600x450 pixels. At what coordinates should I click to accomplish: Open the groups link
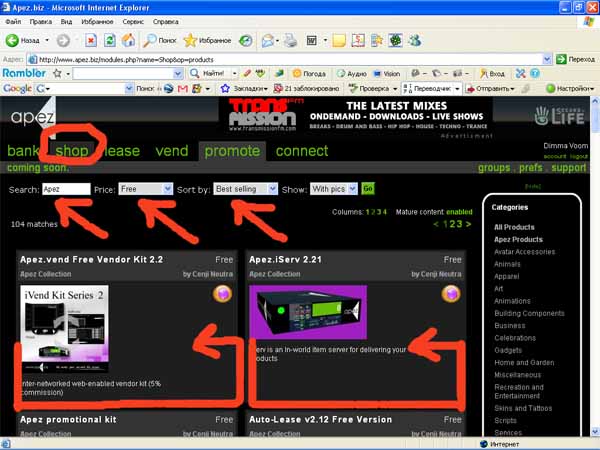(x=494, y=168)
